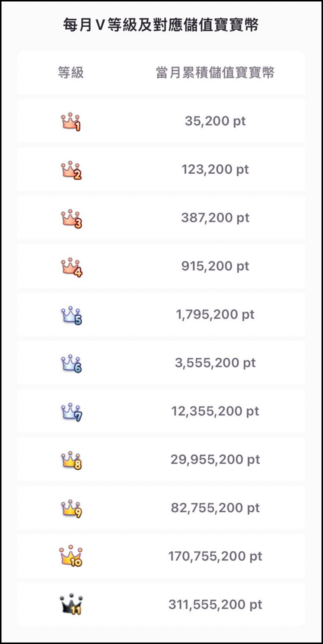Click the level 2 crown icon
Viewport: 323px width, 644px height.
71,170
